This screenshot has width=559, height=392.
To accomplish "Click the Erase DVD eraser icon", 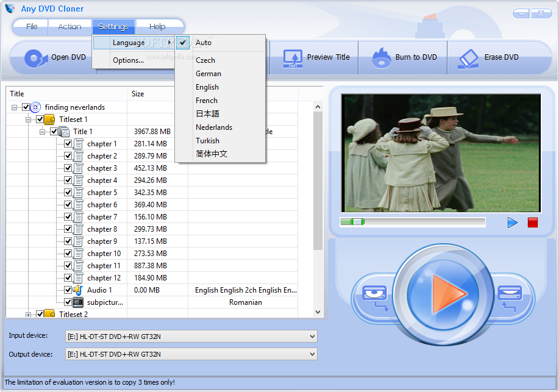I will pos(469,59).
